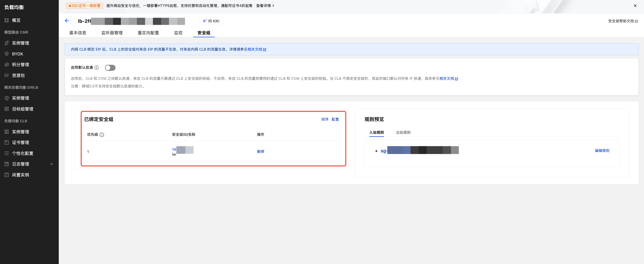
Task: Click the 资源包 bars icon
Action: 7,75
